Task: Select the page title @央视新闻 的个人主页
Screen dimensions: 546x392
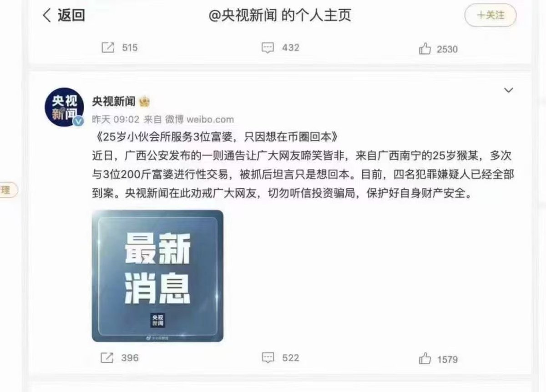Action: point(280,15)
